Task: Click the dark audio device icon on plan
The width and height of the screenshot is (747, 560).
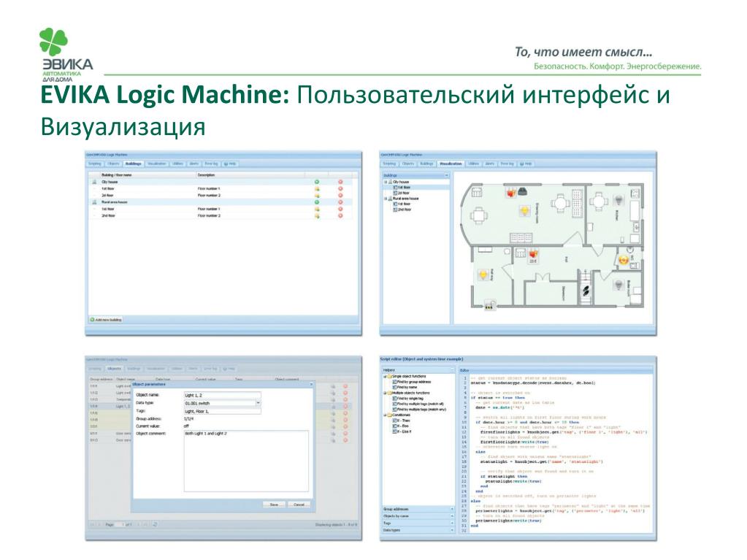Action: [x=523, y=192]
